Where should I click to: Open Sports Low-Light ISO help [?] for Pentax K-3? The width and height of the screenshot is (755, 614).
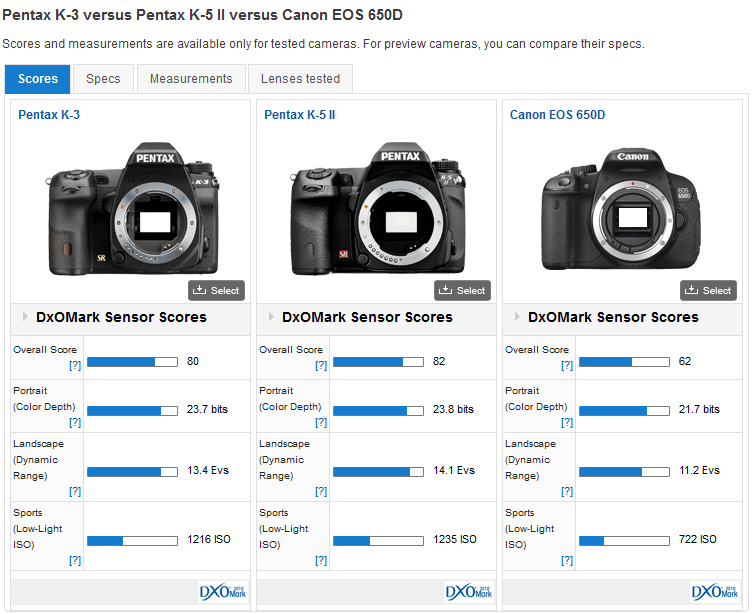pyautogui.click(x=75, y=560)
